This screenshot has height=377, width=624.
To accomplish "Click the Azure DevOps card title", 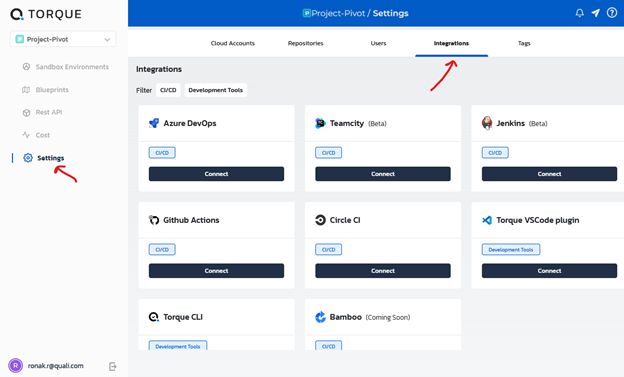I will tap(190, 123).
